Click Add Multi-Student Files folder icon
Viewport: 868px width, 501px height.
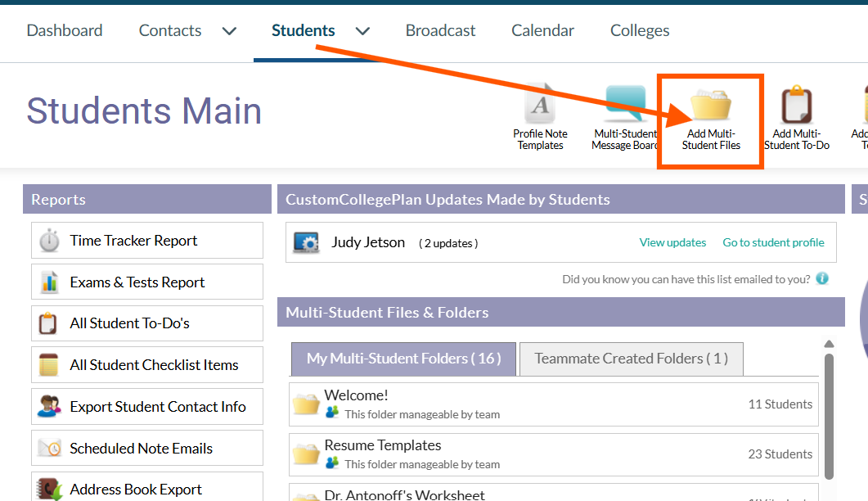pos(710,106)
